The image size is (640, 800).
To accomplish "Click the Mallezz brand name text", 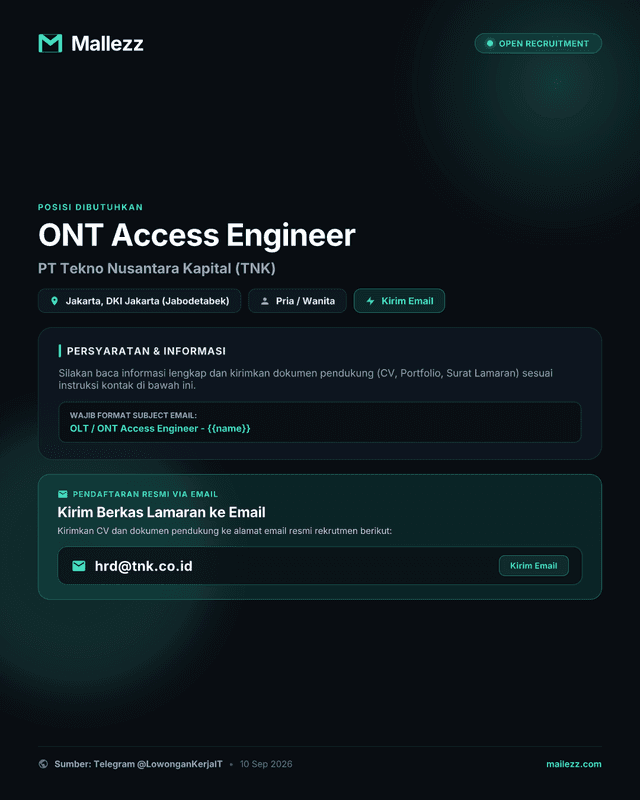I will 107,43.
